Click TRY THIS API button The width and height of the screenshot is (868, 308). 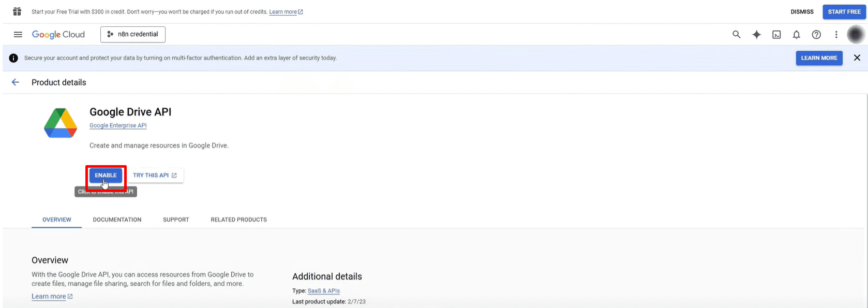(x=155, y=175)
